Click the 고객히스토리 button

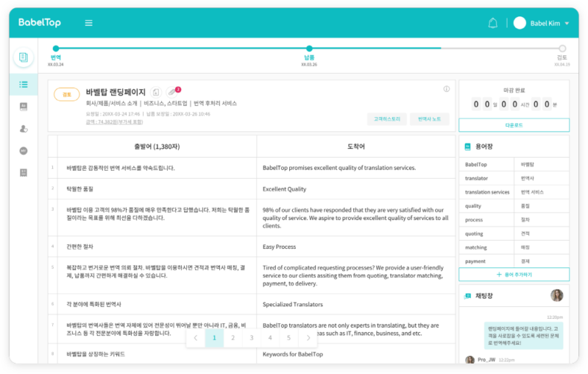click(x=387, y=119)
